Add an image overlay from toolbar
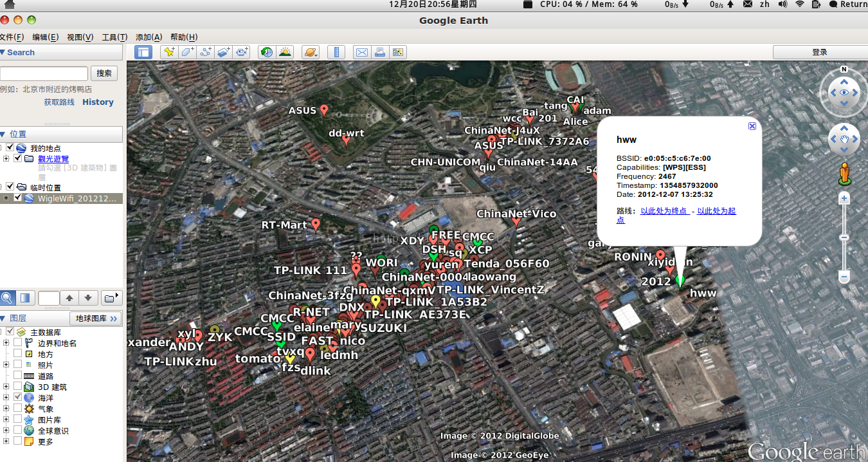The height and width of the screenshot is (462, 868). (224, 52)
